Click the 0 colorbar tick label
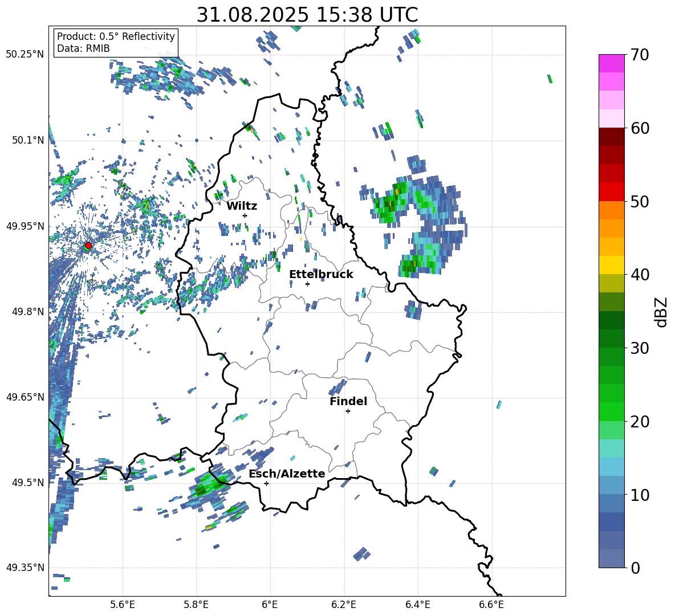 point(635,568)
